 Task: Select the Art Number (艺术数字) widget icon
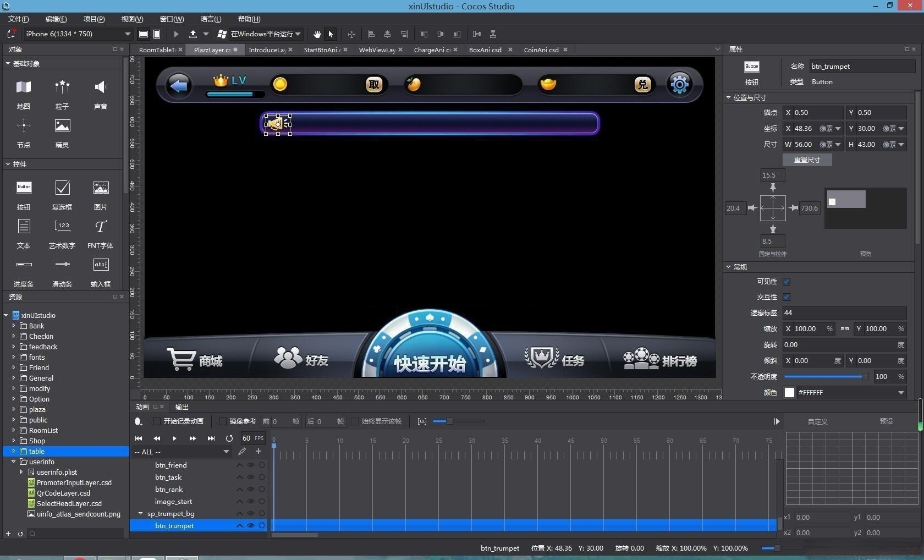[62, 226]
